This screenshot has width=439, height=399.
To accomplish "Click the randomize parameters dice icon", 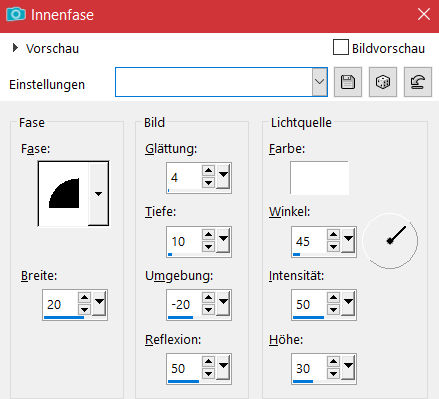I will click(383, 82).
